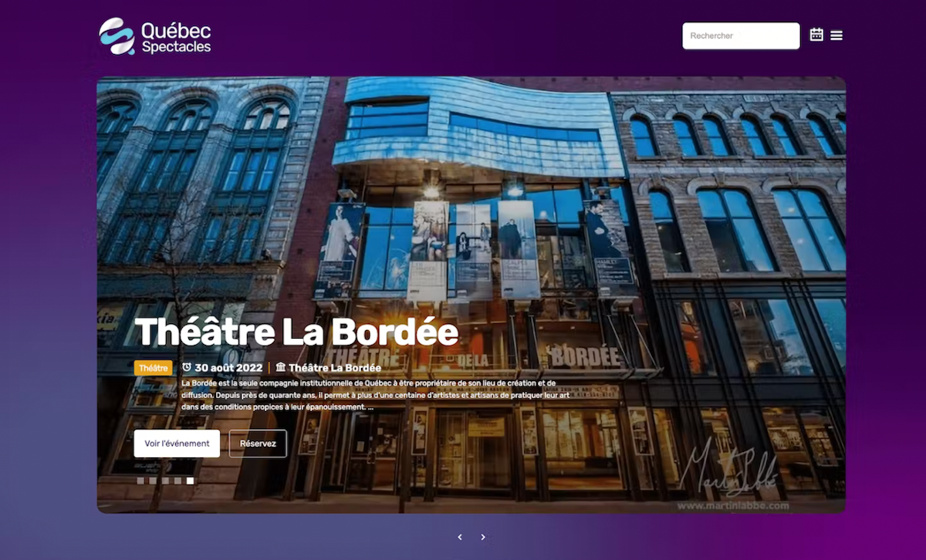This screenshot has width=926, height=560.
Task: Click the alarm clock icon beside the date
Action: point(187,368)
